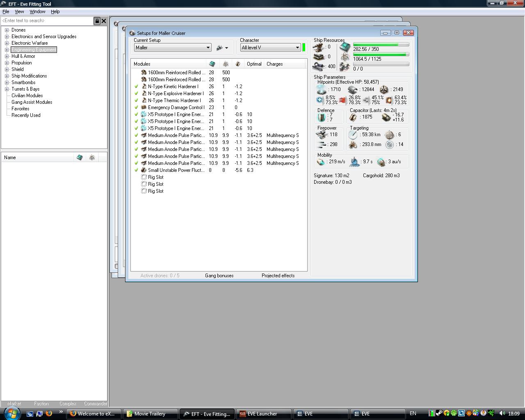Toggle the N-Type Explosive Hardener I checkmark
This screenshot has height=420, width=525.
[x=137, y=94]
